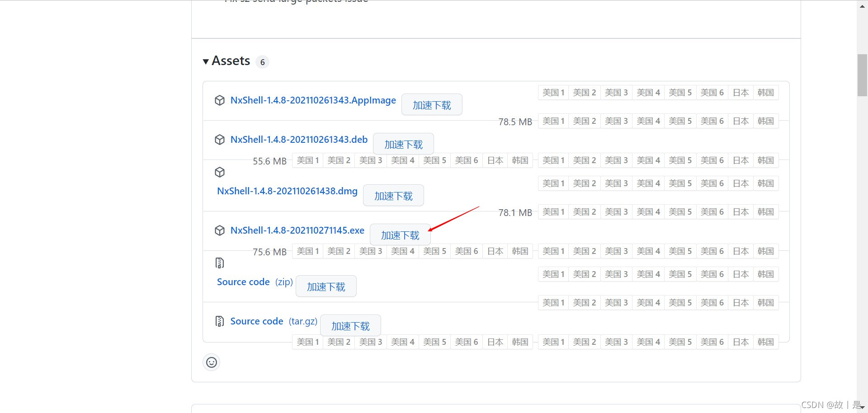868x413 pixels.
Task: Select 美国 5 mirror in the 78.1 MB row
Action: [680, 212]
